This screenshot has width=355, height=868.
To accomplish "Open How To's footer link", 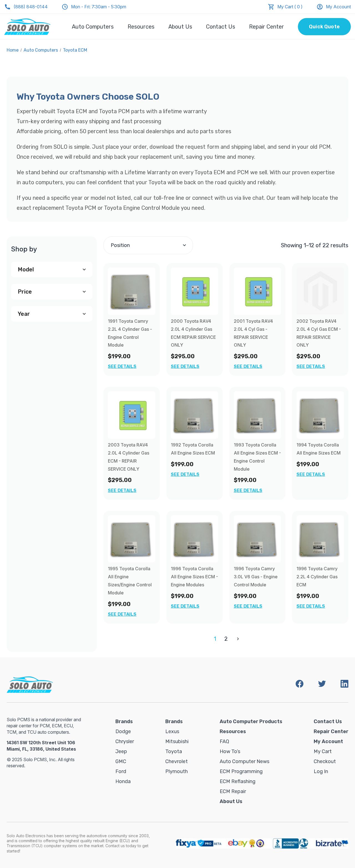I will coord(230,751).
